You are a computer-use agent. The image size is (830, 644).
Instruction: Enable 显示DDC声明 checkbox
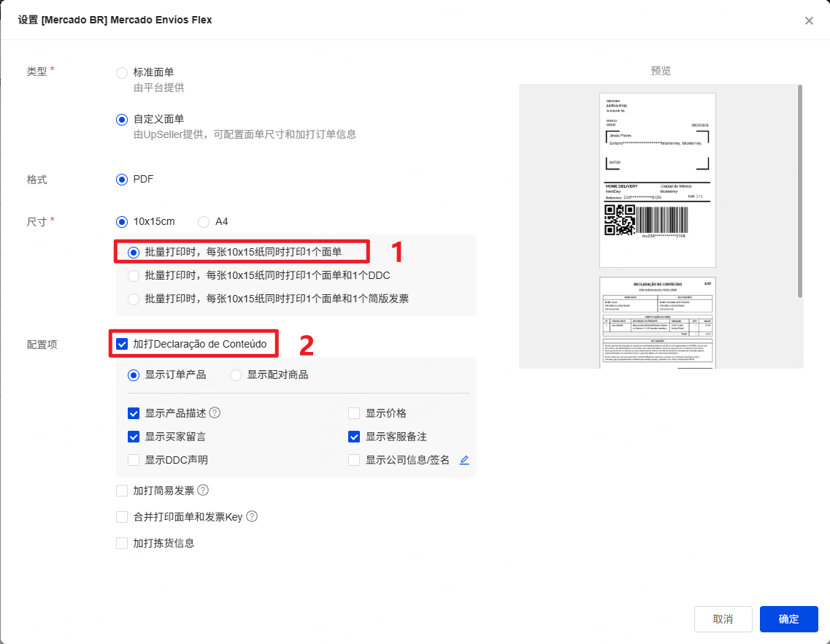[x=134, y=460]
